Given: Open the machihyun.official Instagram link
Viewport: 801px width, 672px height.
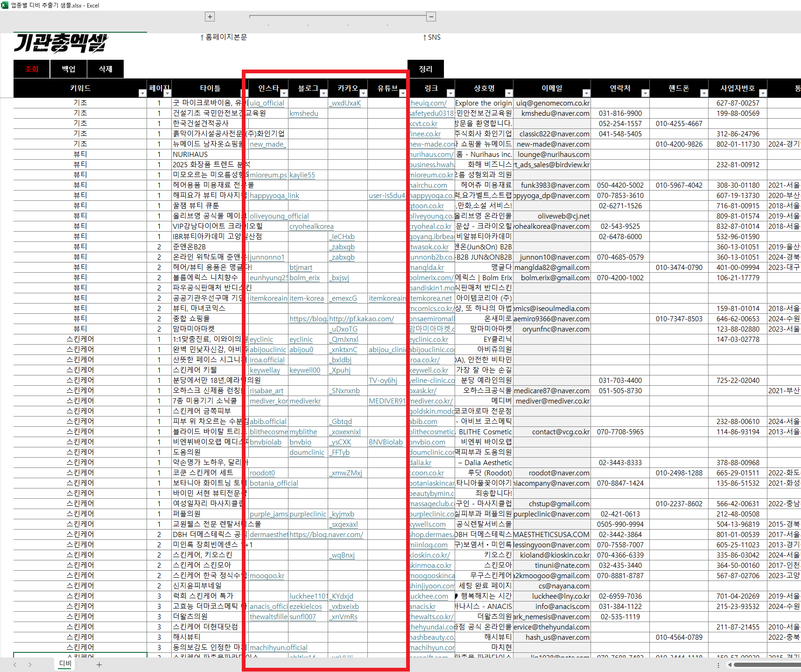Looking at the screenshot, I should coord(278,648).
